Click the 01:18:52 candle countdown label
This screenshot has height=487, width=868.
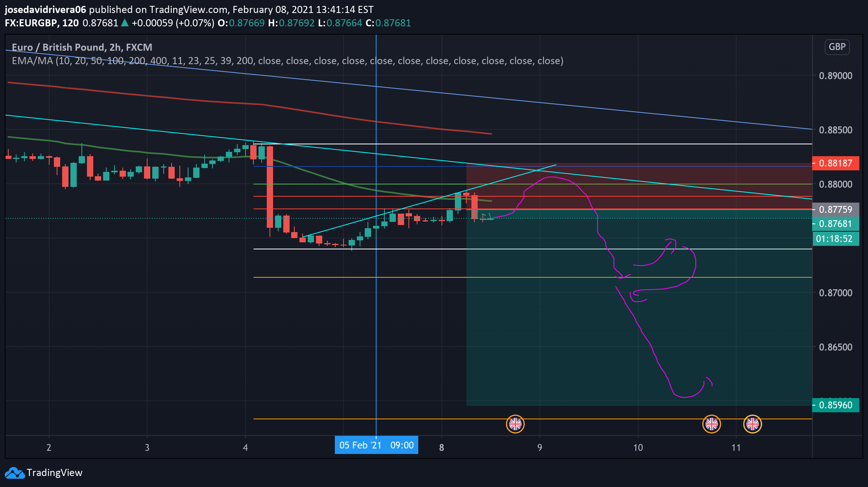point(835,239)
